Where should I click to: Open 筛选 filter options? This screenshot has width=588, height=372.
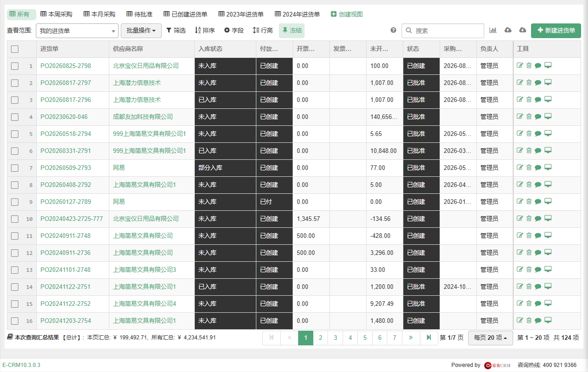tap(176, 30)
